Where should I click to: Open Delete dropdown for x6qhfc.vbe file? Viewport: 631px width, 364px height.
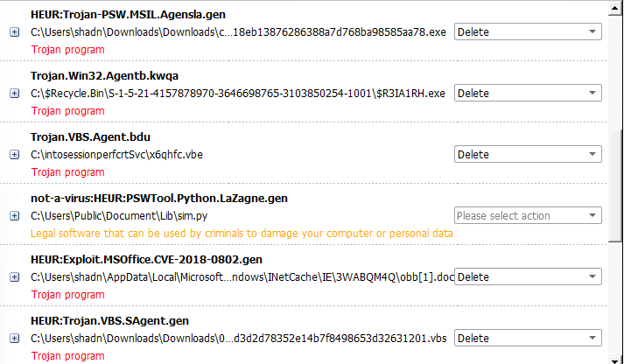click(x=528, y=155)
